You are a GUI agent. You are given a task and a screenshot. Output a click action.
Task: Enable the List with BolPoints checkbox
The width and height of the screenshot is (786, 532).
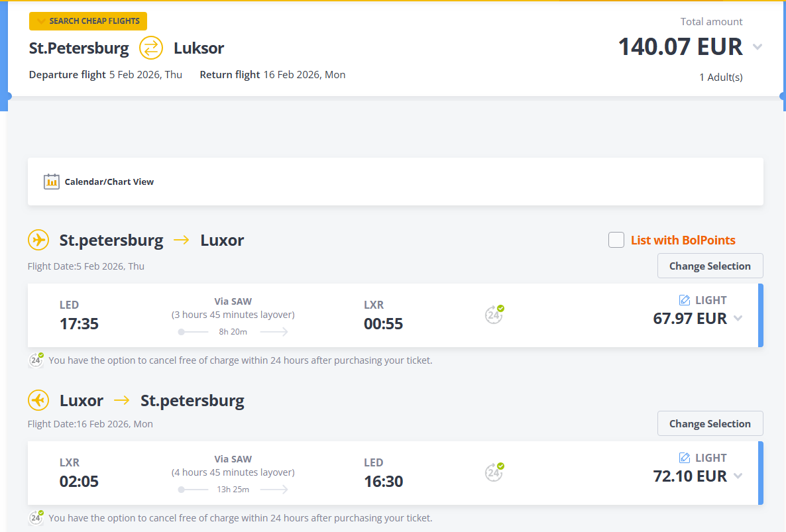click(616, 240)
